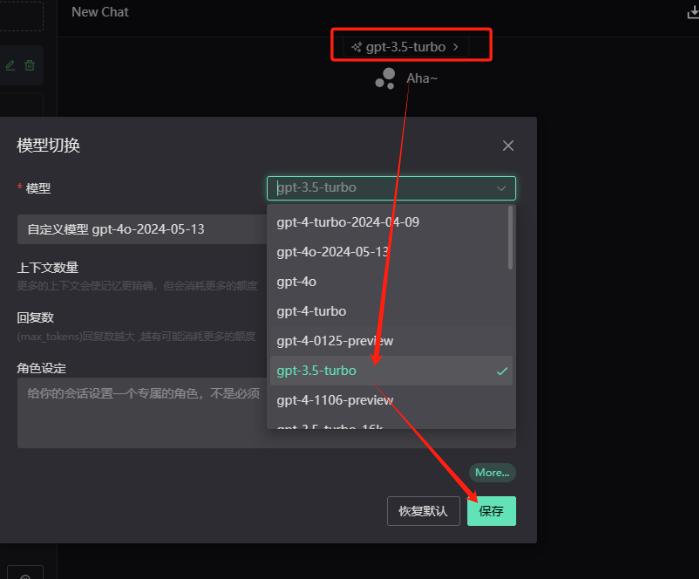This screenshot has height=579, width=699.
Task: Choose gpt-4-1106-preview from the list
Action: click(334, 400)
